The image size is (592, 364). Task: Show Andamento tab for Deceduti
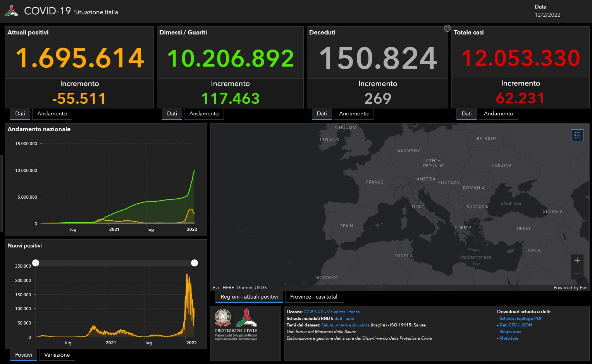(353, 113)
